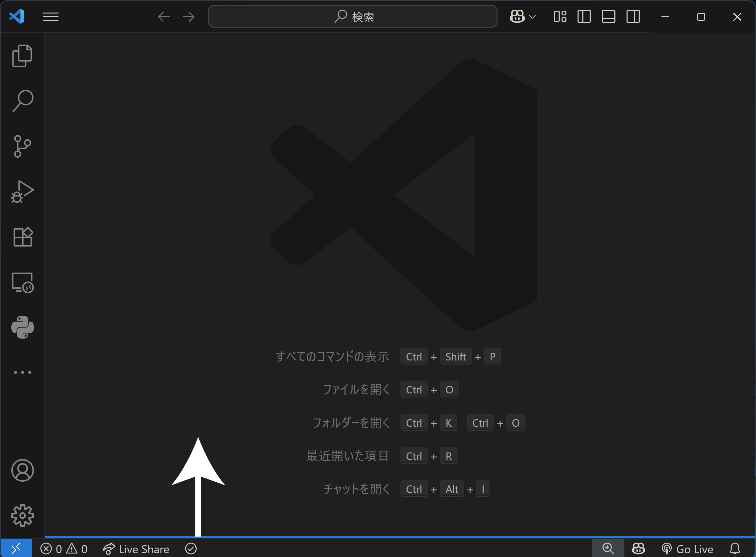
Task: Show additional views via three-dot icon
Action: pos(22,373)
